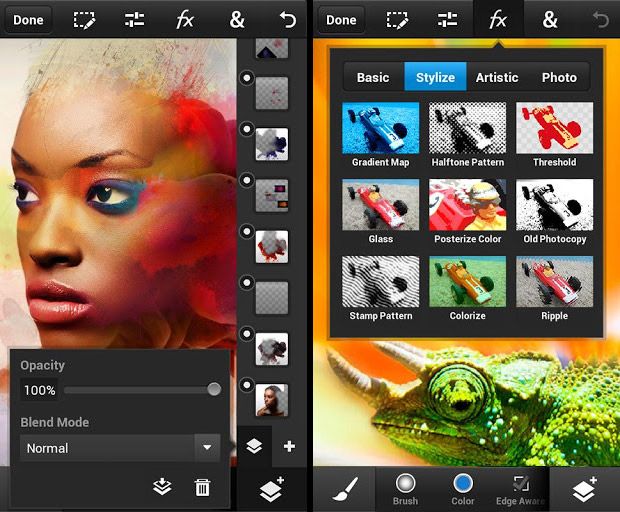Add a new layer with the plus icon
Image resolution: width=620 pixels, height=512 pixels.
click(x=289, y=447)
